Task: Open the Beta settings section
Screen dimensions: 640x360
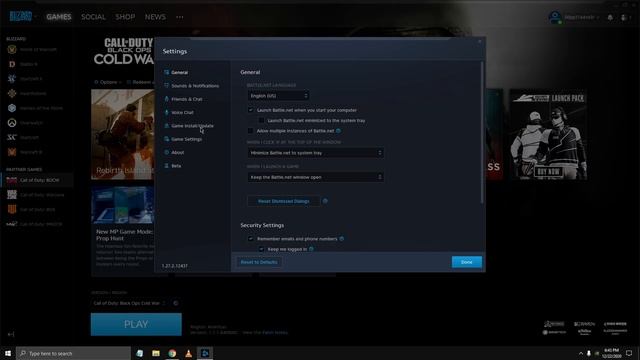Action: (176, 166)
